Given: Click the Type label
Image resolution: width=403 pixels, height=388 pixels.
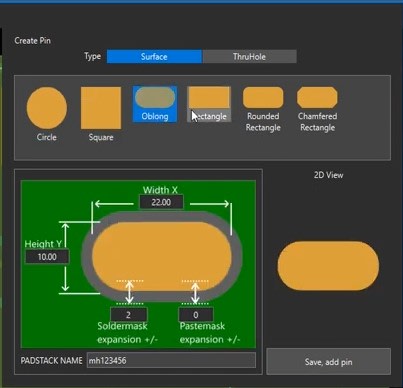Looking at the screenshot, I should click(x=92, y=56).
